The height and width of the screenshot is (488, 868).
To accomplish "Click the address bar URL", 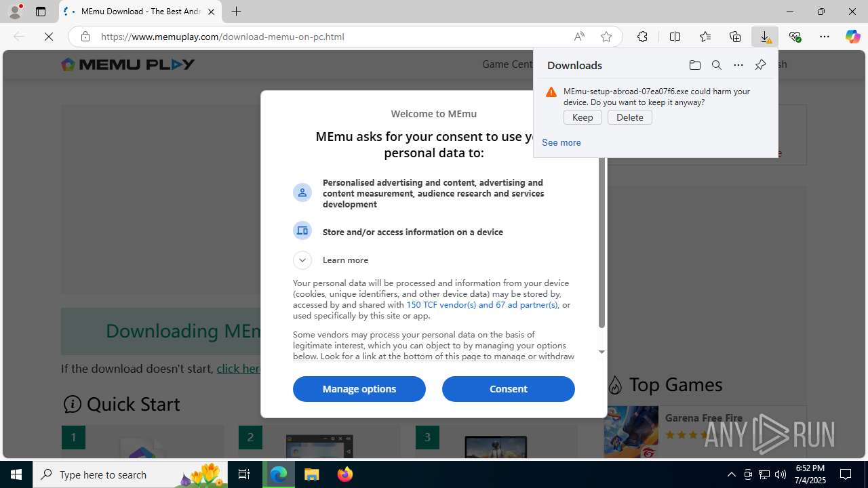I will coord(222,37).
